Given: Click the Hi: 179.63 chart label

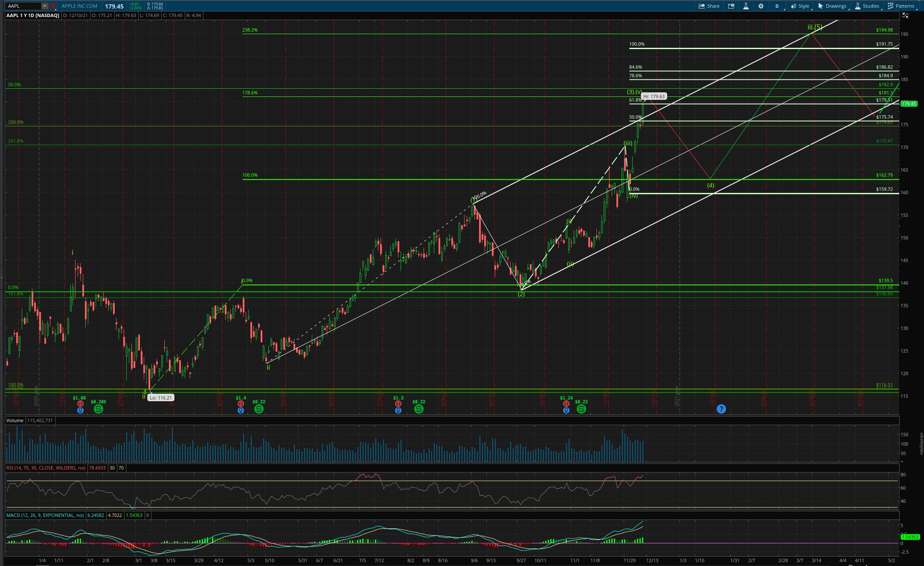Looking at the screenshot, I should coord(654,96).
